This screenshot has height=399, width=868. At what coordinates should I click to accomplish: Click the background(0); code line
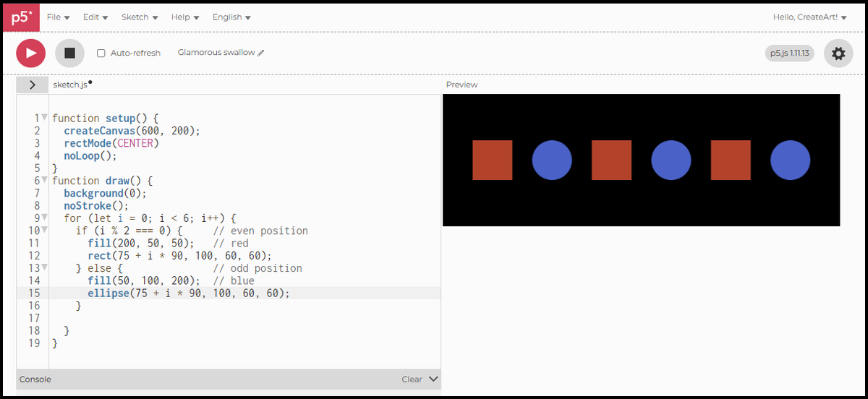click(105, 193)
